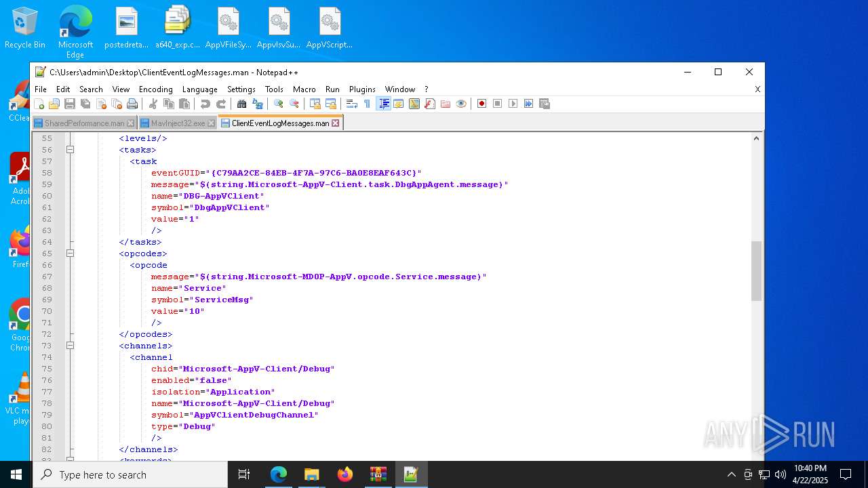This screenshot has height=488, width=868.
Task: Save current recorded macro icon
Action: point(544,104)
